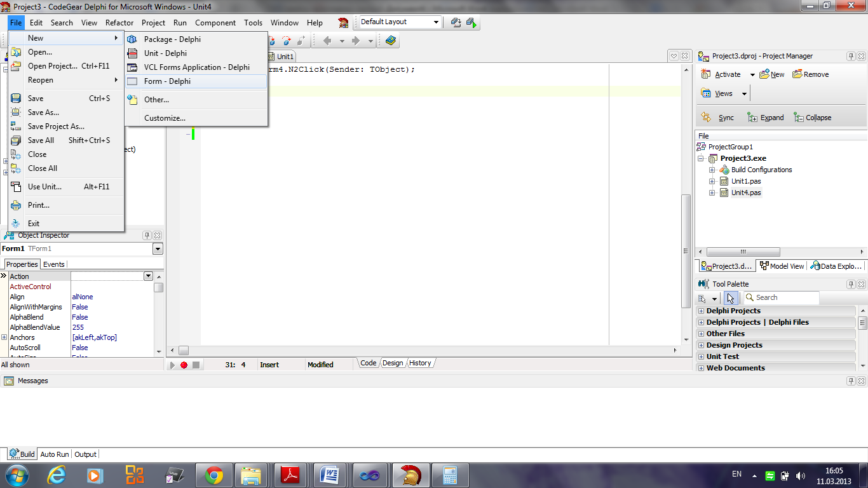Screen dimensions: 868x488
Task: Expand the Anchors property
Action: (4, 337)
